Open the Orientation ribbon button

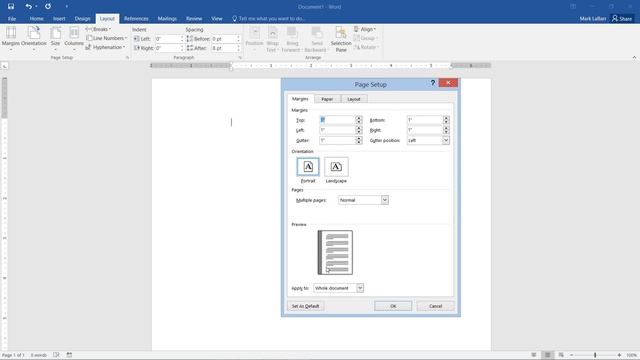[x=34, y=38]
